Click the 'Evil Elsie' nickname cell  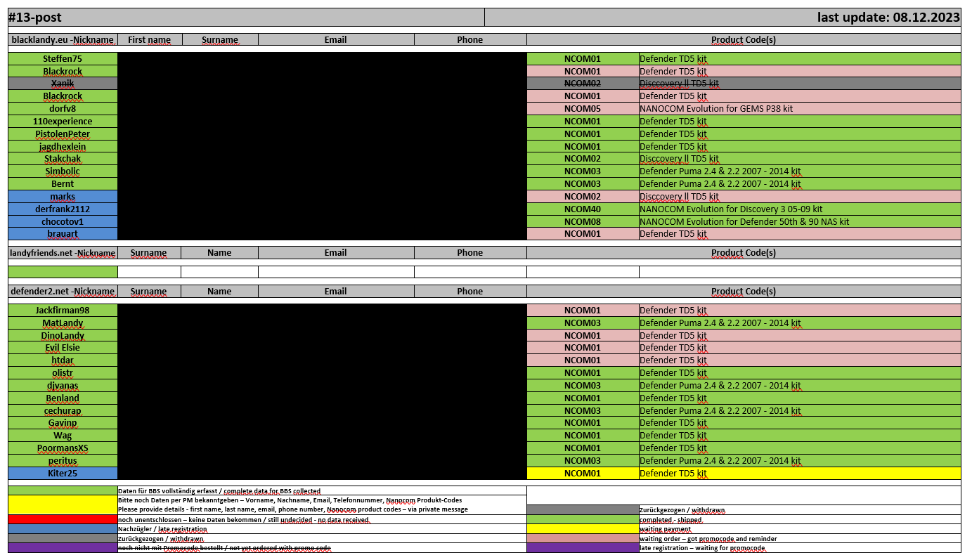point(63,348)
